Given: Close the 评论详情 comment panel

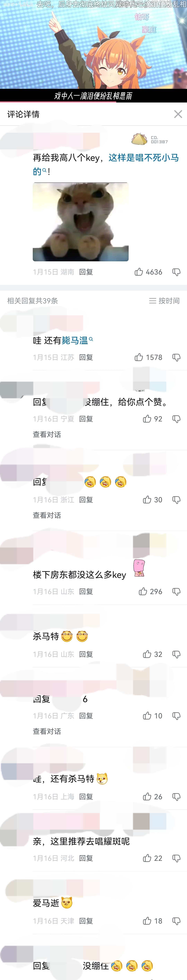Looking at the screenshot, I should pyautogui.click(x=178, y=114).
